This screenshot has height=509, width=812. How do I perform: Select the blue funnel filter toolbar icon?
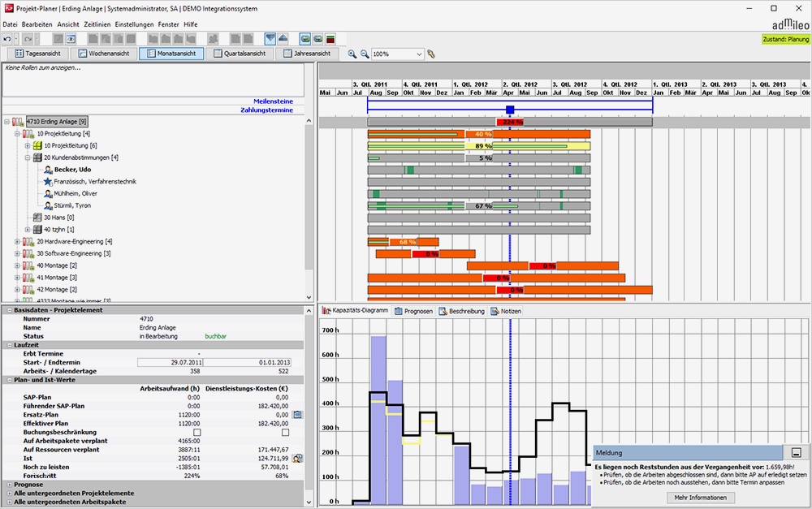(x=270, y=37)
